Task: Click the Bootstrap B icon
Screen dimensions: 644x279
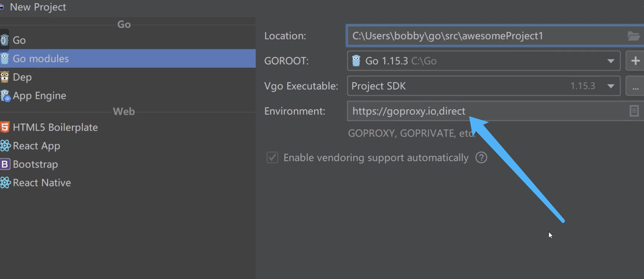Action: coord(5,164)
